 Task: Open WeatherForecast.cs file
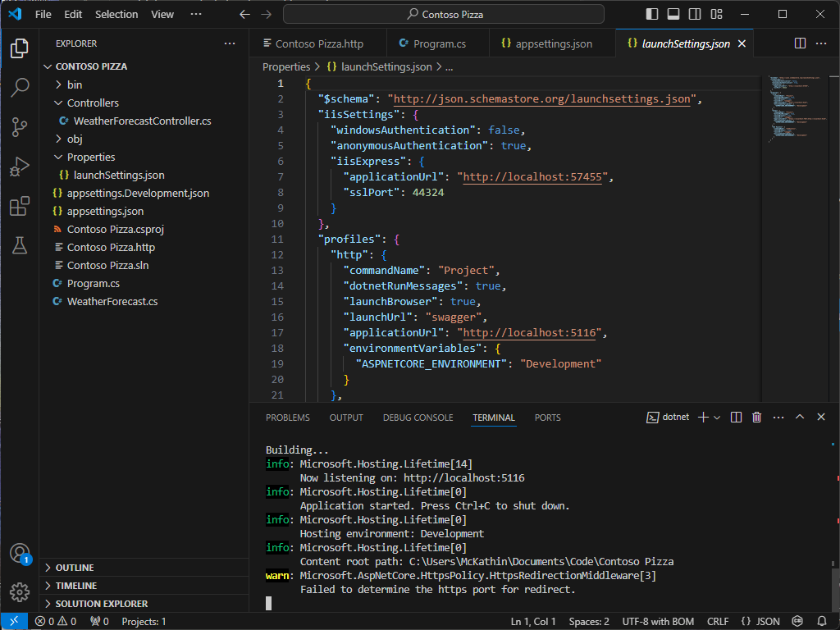144,302
